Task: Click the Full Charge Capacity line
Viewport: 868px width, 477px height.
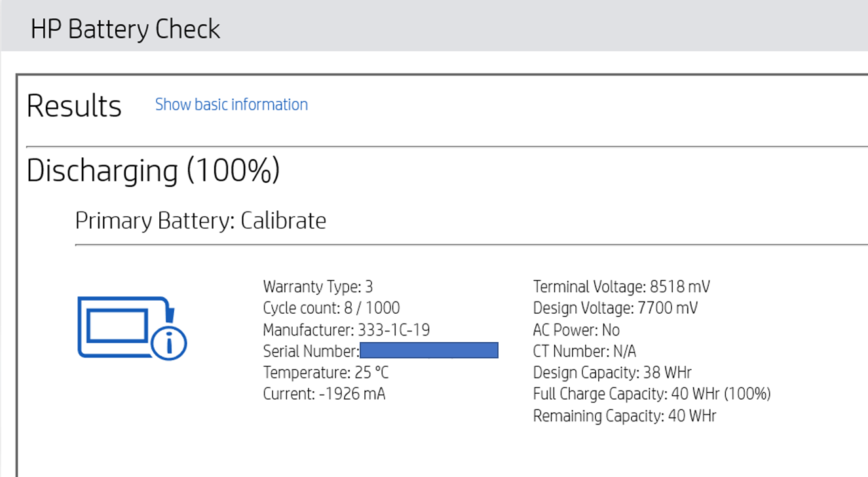Action: click(x=651, y=394)
